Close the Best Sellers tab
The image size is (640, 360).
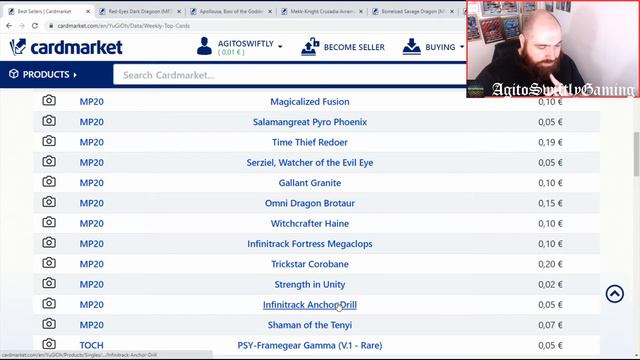point(88,12)
